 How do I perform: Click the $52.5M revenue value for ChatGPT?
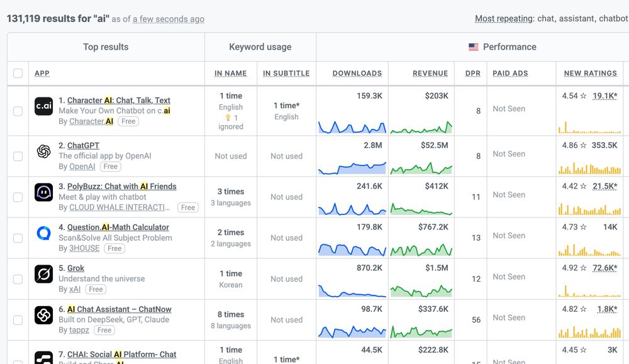coord(435,145)
